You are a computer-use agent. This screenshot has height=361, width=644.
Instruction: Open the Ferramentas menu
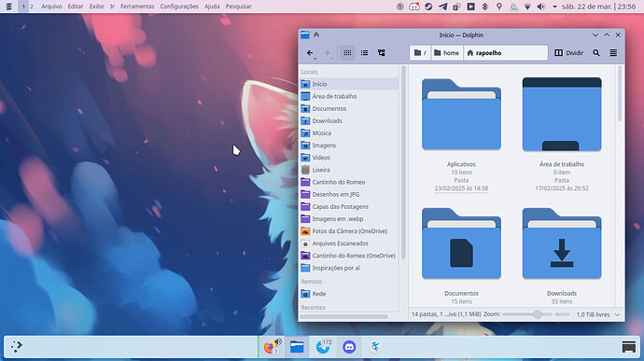tap(137, 7)
